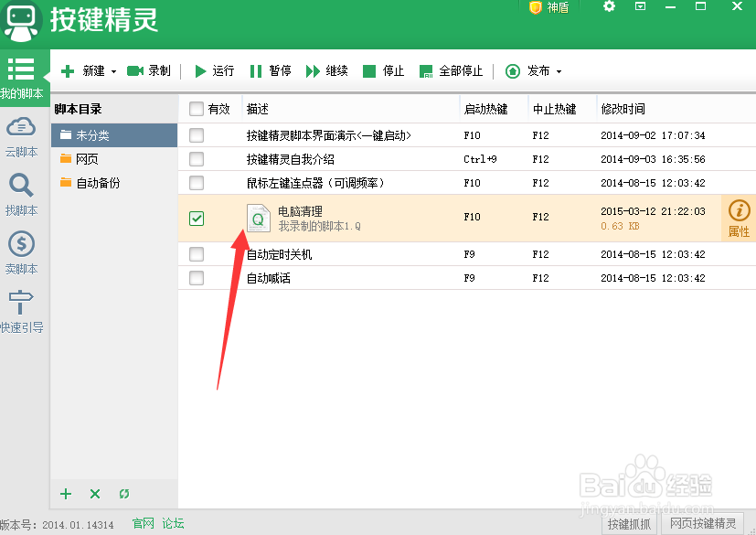Image resolution: width=756 pixels, height=535 pixels.
Task: Click the 0.63 KB file size text
Action: click(620, 226)
